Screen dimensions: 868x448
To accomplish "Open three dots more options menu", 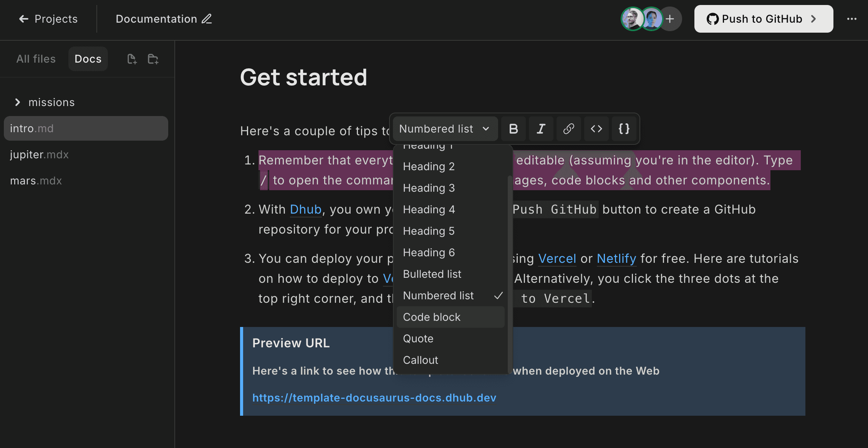I will point(851,19).
